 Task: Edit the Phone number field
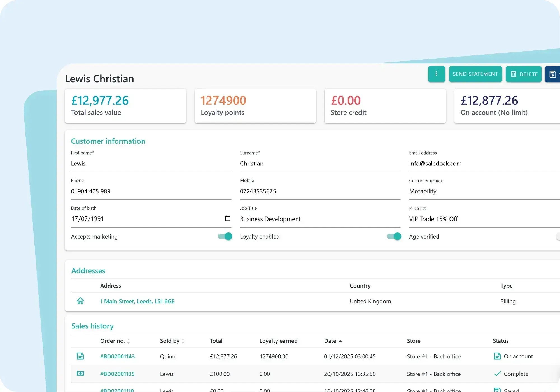pos(151,191)
